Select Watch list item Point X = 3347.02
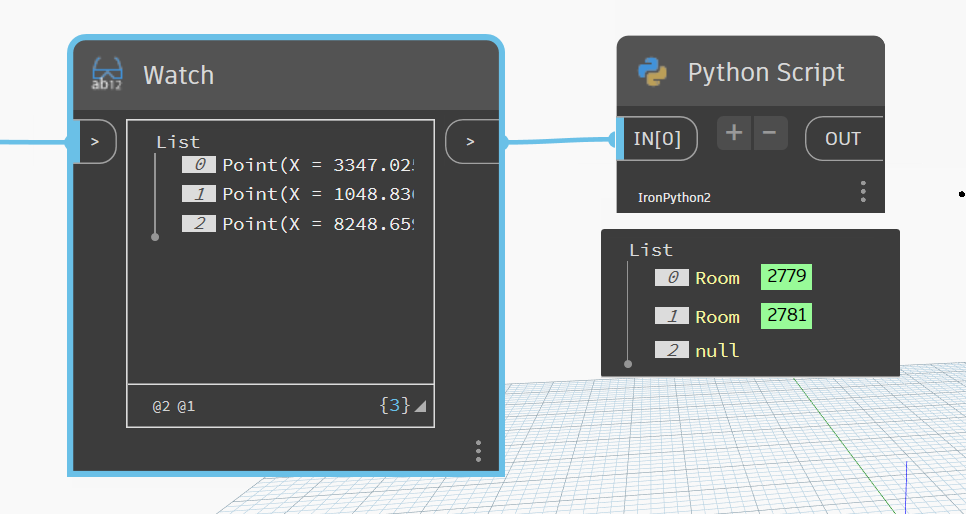This screenshot has height=514, width=966. 318,165
